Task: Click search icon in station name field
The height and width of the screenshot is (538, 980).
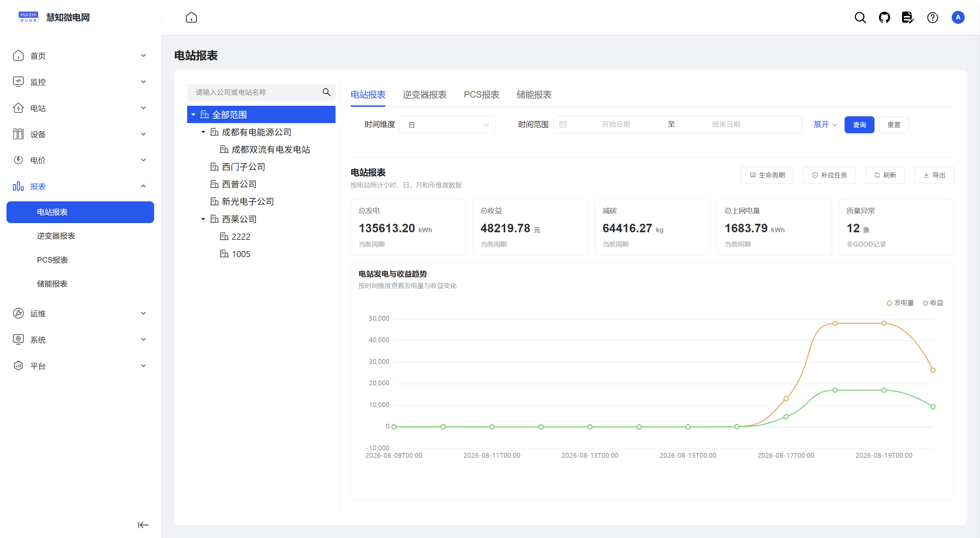Action: pos(326,92)
